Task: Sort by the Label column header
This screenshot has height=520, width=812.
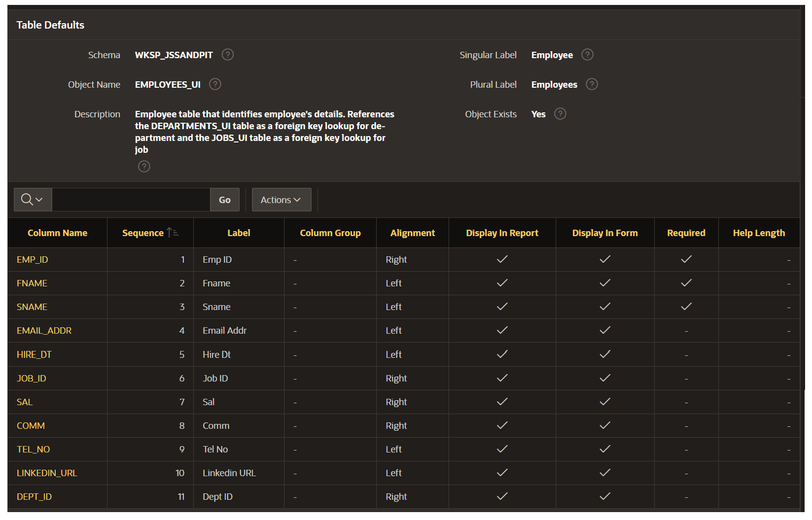Action: point(239,232)
